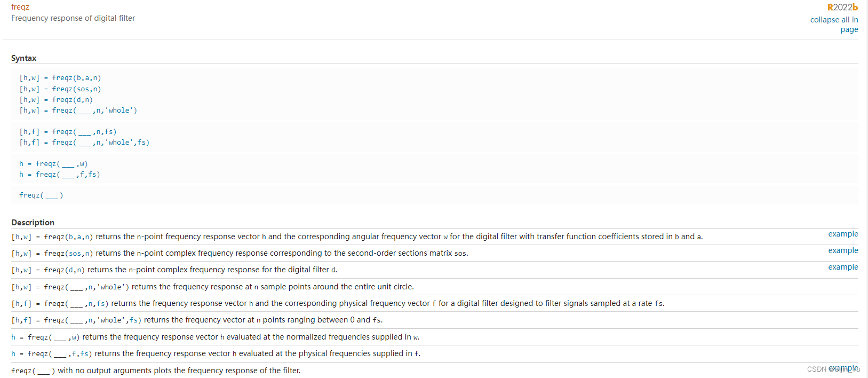The height and width of the screenshot is (378, 868).
Task: Open example link for freqz(d,n) description
Action: 843,267
